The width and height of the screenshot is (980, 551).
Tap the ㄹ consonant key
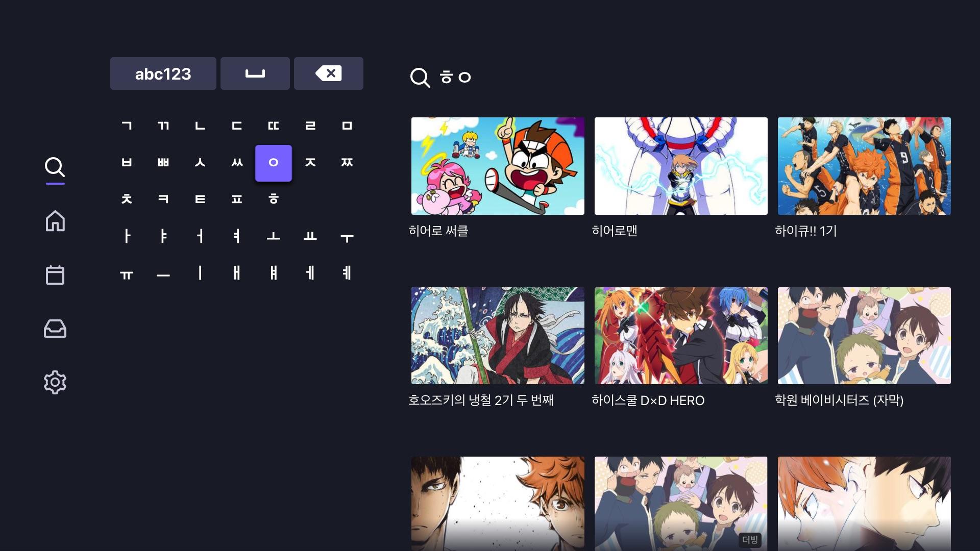coord(310,126)
